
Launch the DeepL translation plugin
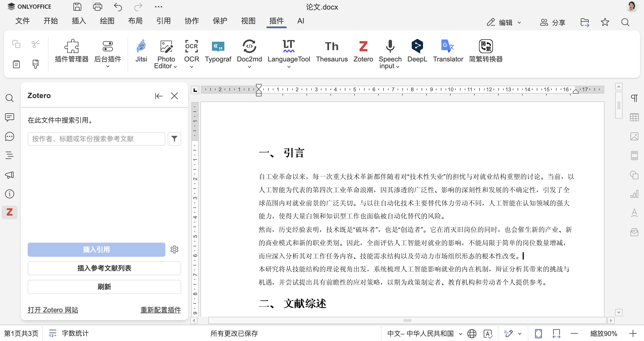[417, 52]
